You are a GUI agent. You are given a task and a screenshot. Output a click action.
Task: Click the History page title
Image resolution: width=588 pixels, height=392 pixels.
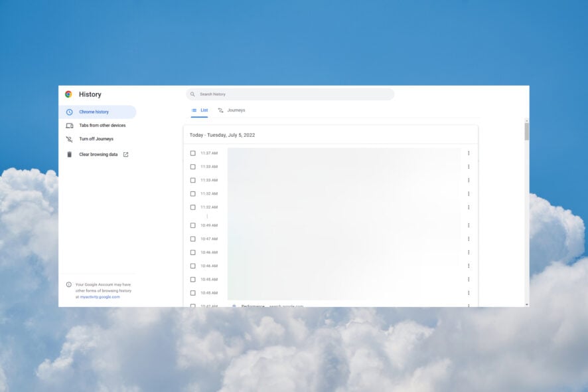coord(90,94)
